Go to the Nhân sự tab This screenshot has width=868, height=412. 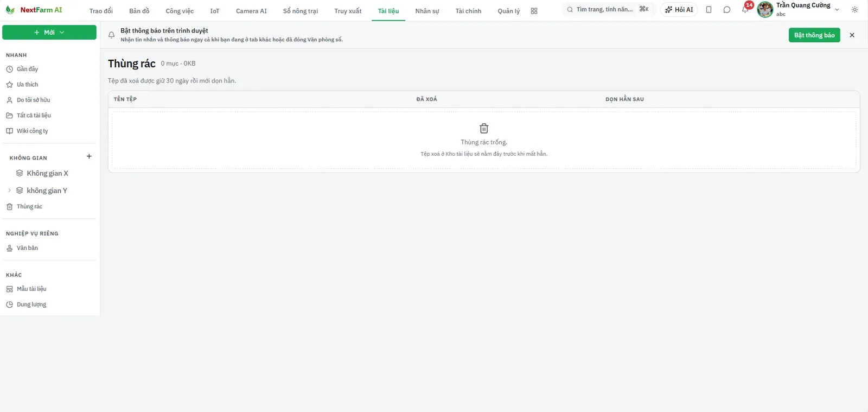click(x=427, y=11)
